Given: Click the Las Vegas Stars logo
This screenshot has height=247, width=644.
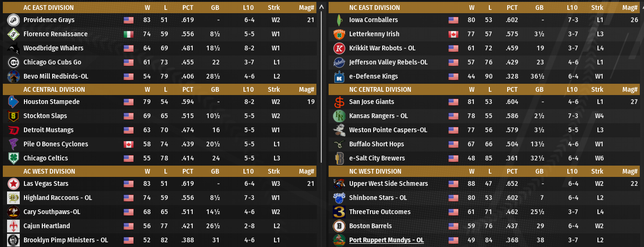Looking at the screenshot, I should [13, 184].
